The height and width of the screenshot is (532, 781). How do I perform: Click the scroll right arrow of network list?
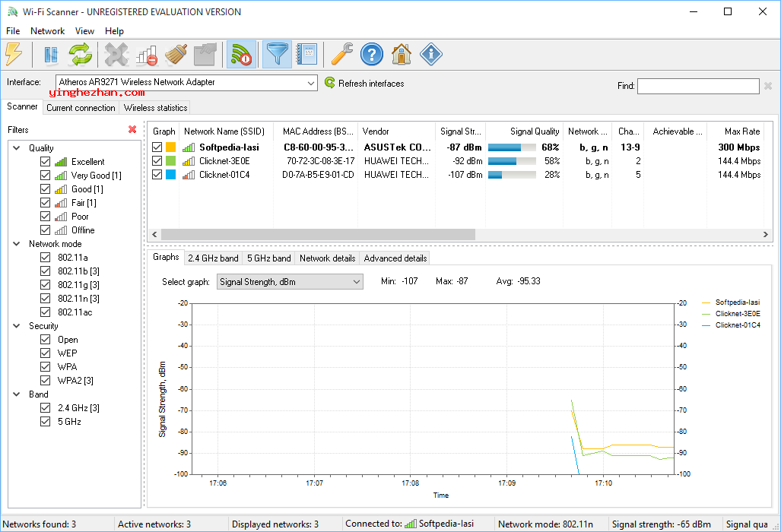(766, 234)
